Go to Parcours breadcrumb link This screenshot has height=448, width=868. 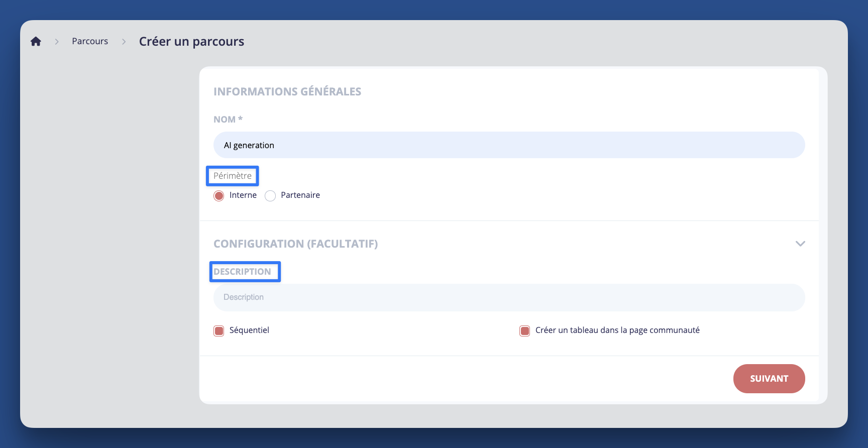[90, 41]
